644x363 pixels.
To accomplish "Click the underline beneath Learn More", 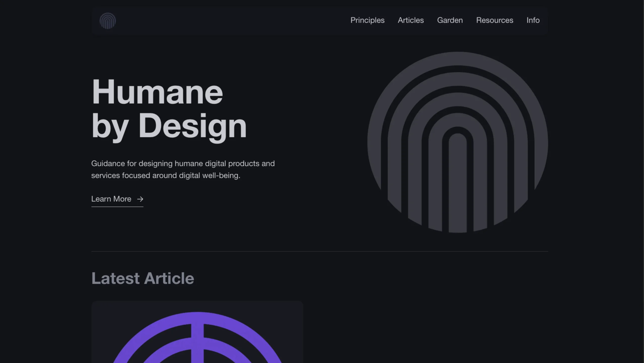I will click(x=117, y=207).
